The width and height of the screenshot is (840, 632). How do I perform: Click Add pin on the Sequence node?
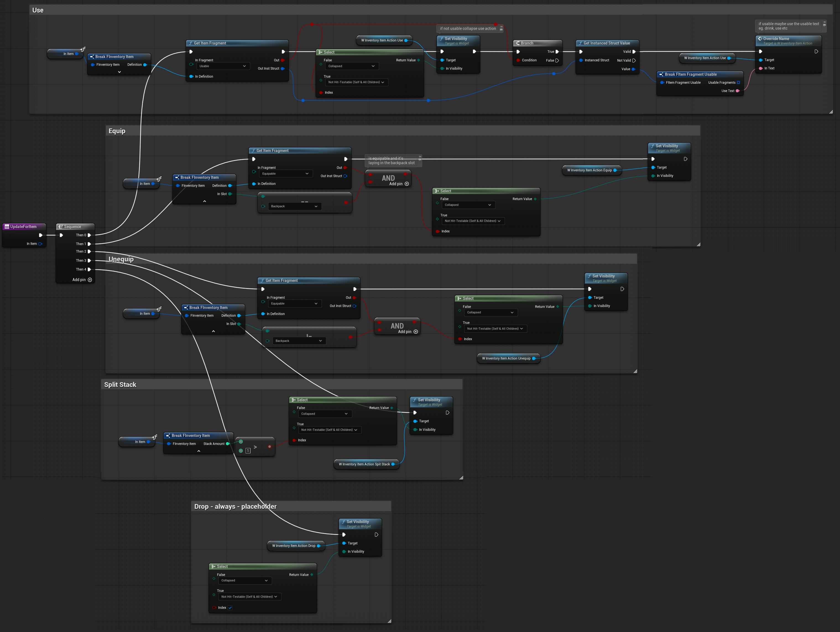(x=90, y=280)
